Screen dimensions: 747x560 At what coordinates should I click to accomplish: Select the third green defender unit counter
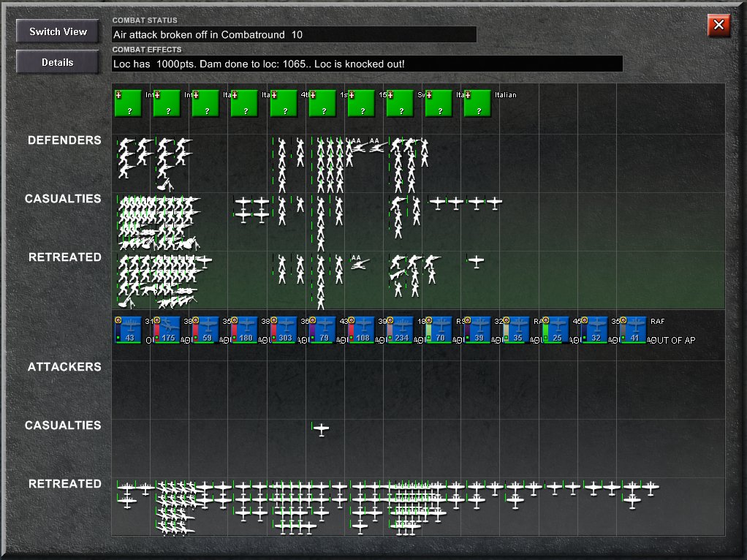(206, 103)
